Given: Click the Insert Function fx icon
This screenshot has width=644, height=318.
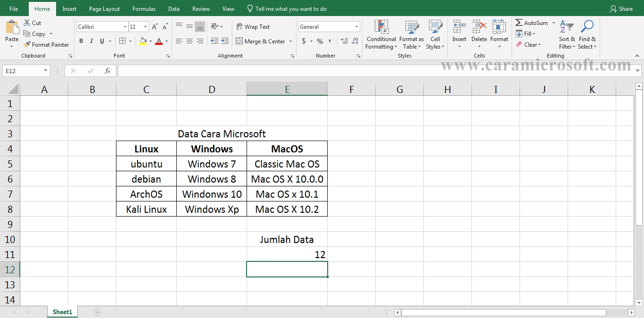Looking at the screenshot, I should point(107,71).
